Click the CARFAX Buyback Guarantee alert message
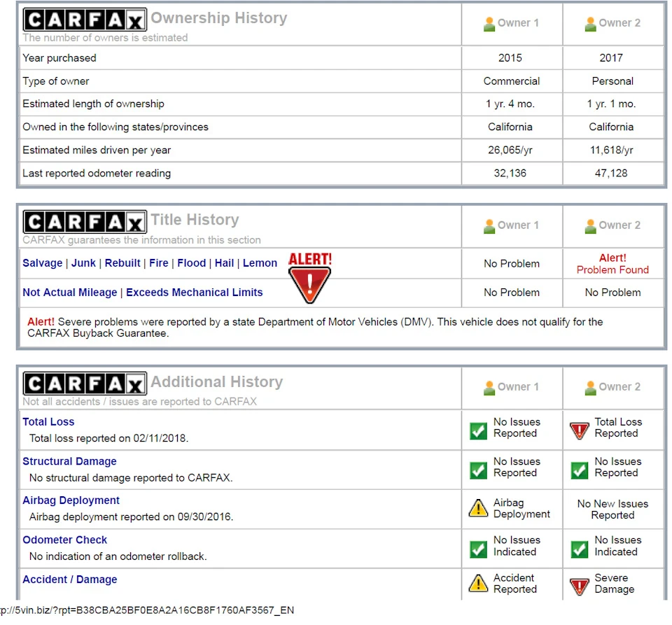Viewport: 672px width, 625px height. pyautogui.click(x=315, y=328)
